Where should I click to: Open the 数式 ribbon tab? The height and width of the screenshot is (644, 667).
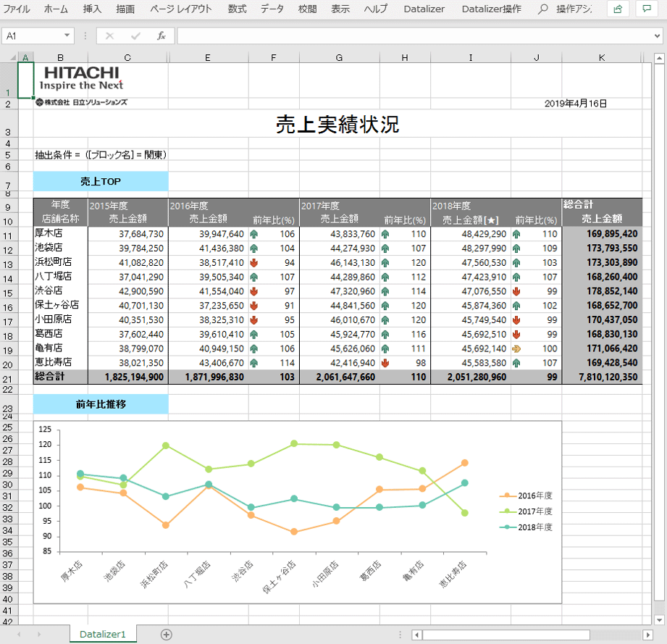(x=237, y=9)
